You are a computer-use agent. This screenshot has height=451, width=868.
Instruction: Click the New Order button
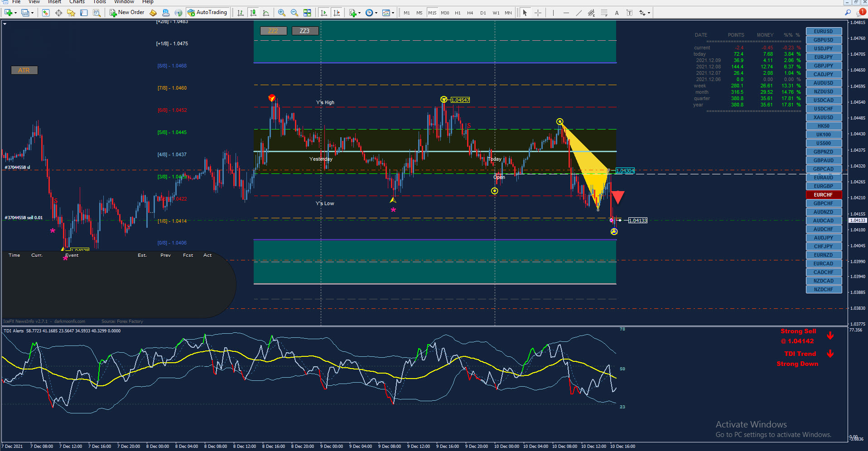(x=127, y=13)
